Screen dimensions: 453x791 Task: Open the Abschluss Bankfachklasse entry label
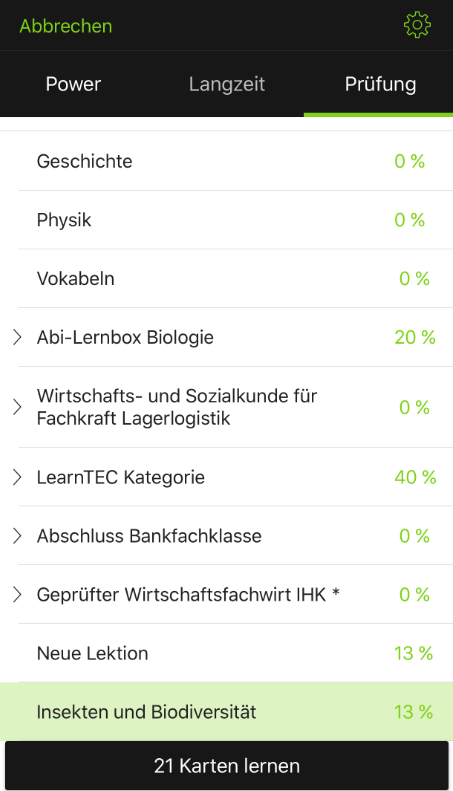pyautogui.click(x=149, y=536)
